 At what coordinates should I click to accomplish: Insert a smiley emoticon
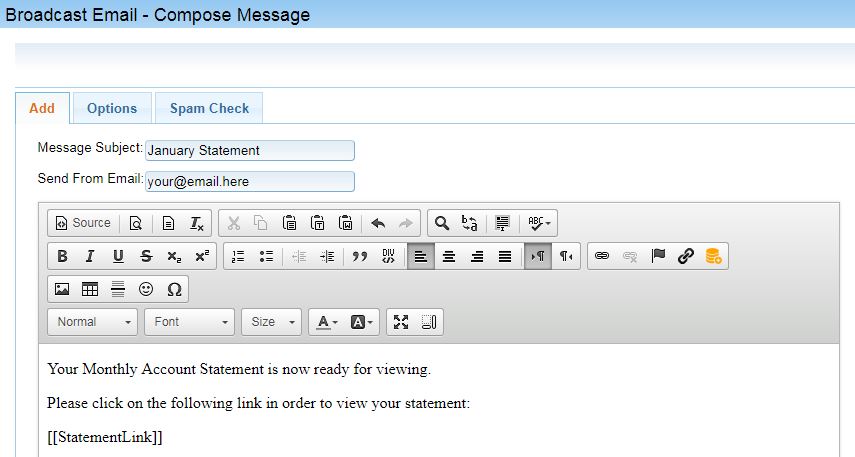[x=146, y=289]
